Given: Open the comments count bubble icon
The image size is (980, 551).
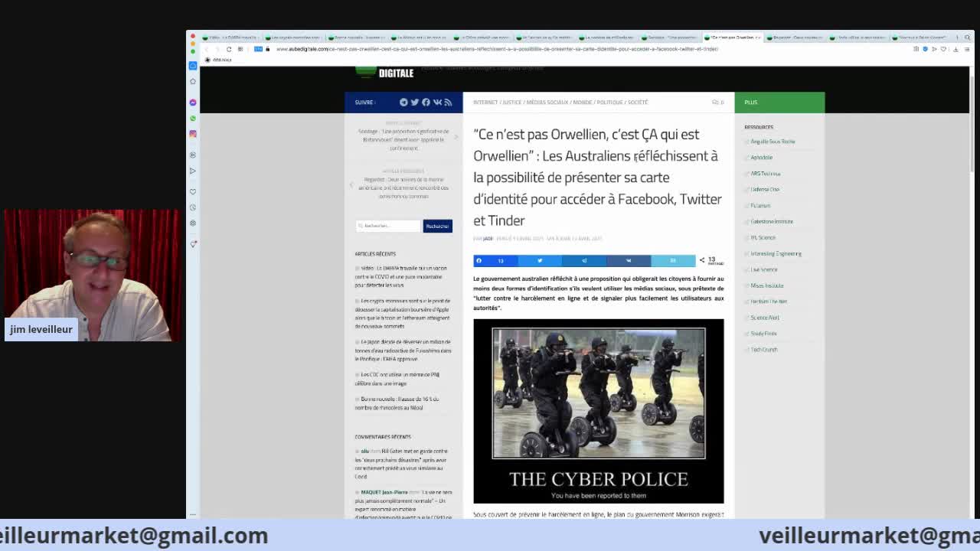Looking at the screenshot, I should point(717,102).
